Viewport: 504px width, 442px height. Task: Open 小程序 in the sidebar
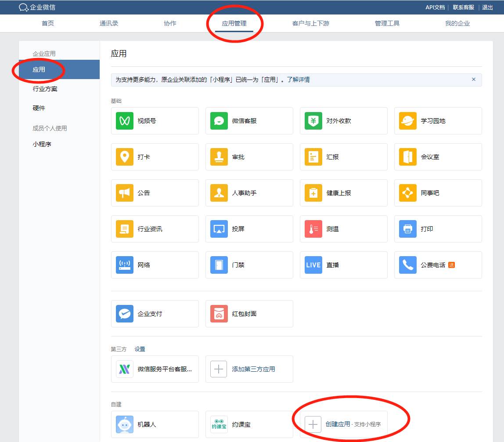click(42, 144)
